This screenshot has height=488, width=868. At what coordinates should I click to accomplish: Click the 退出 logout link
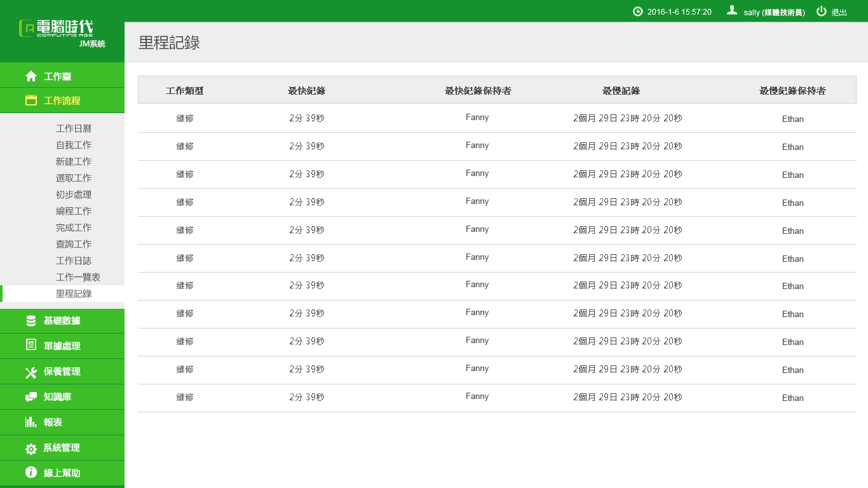pyautogui.click(x=839, y=12)
